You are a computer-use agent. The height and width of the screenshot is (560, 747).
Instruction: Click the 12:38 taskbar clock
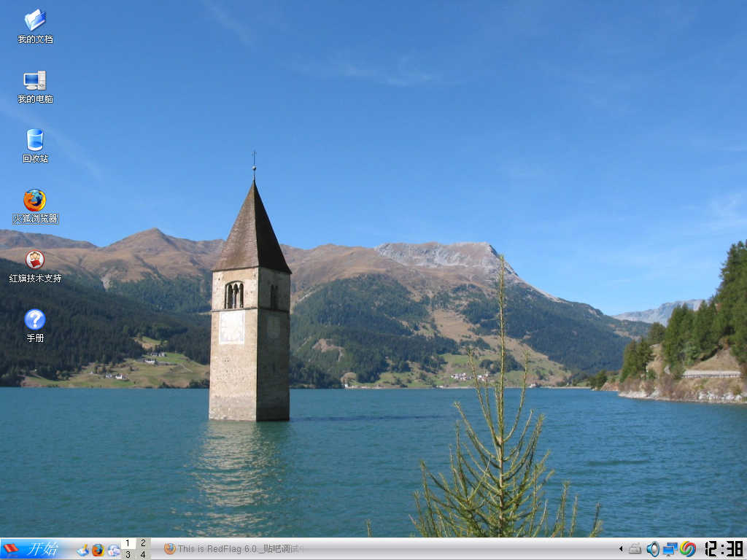tap(724, 549)
